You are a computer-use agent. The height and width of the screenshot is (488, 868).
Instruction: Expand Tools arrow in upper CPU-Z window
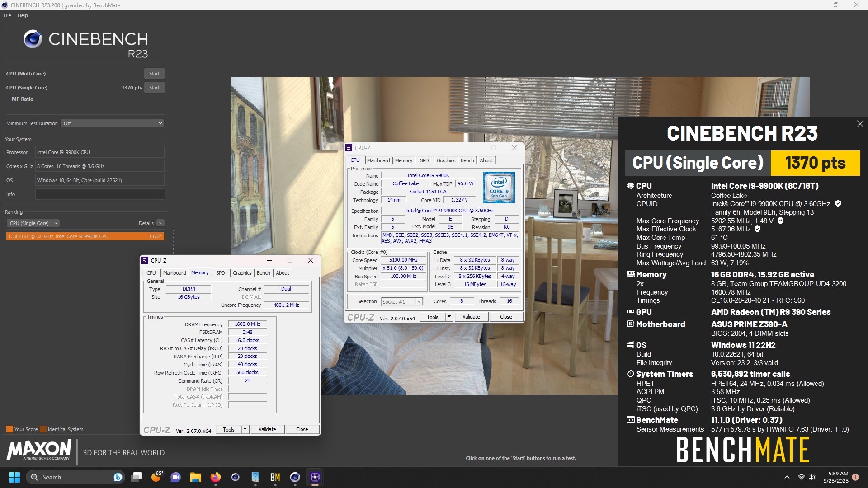coord(449,317)
